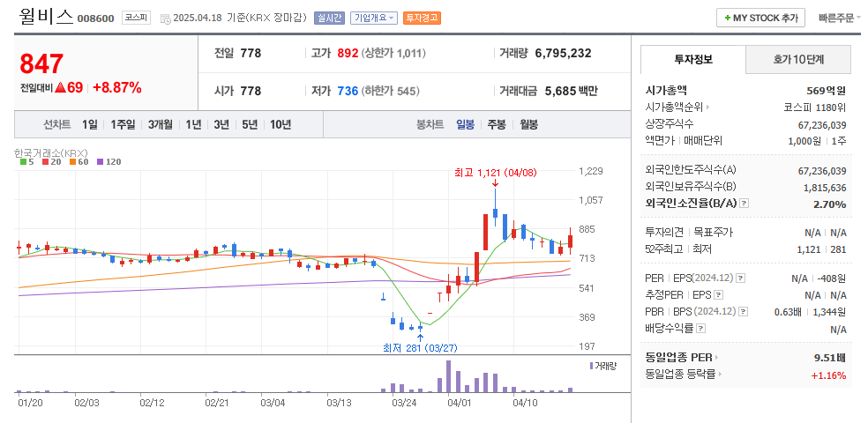868x423 pixels.
Task: Select the 1년 line chart period
Action: click(x=193, y=124)
